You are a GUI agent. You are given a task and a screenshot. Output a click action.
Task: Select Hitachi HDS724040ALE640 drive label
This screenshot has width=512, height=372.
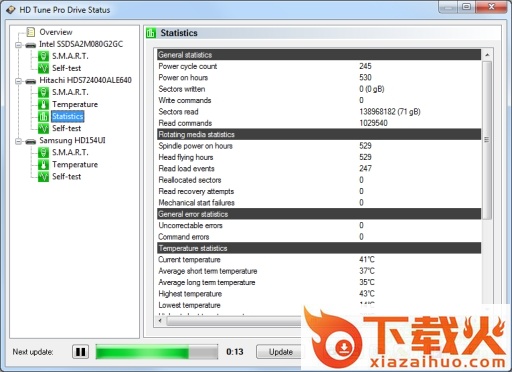(85, 80)
